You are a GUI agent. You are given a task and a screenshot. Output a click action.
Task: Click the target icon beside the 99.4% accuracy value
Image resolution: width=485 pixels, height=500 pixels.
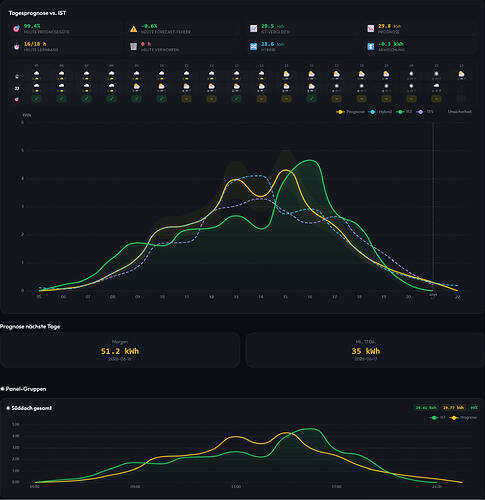16,29
